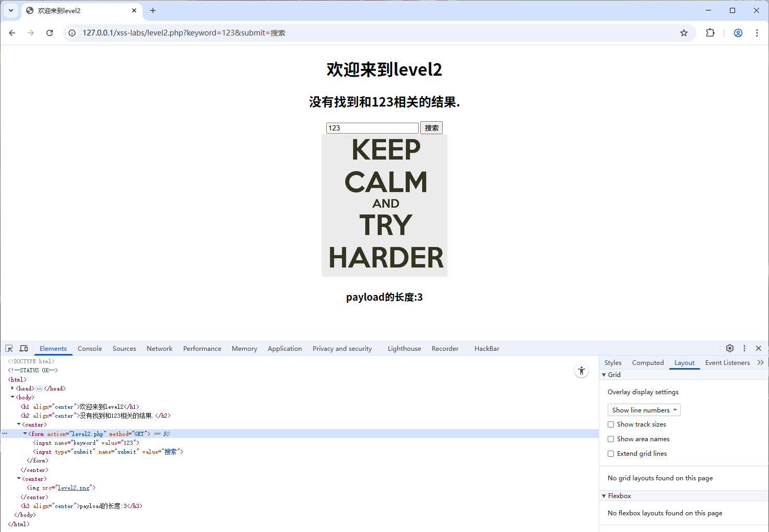Collapse the second center element node
Screen dimensions: 769x532
(x=18, y=479)
